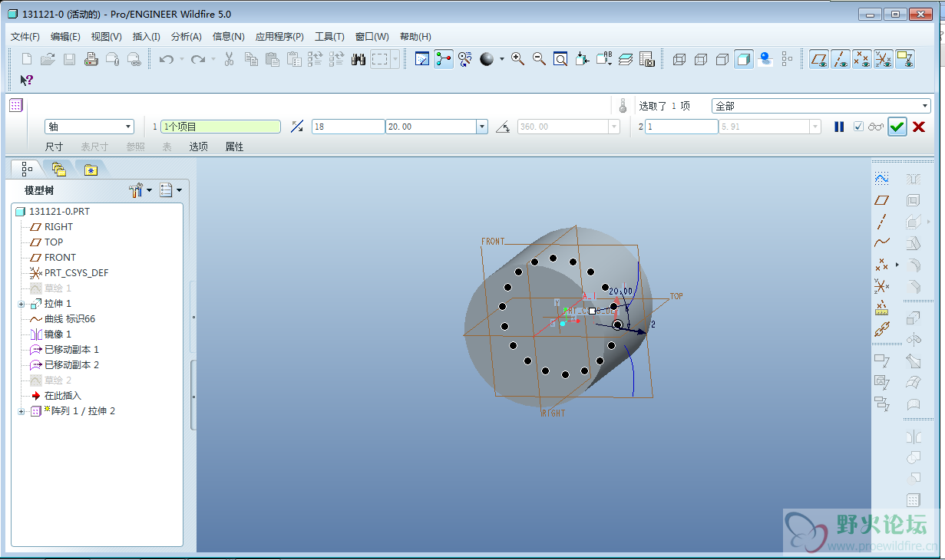The height and width of the screenshot is (560, 945).
Task: Open the 属性 dashboard tab
Action: pyautogui.click(x=234, y=147)
